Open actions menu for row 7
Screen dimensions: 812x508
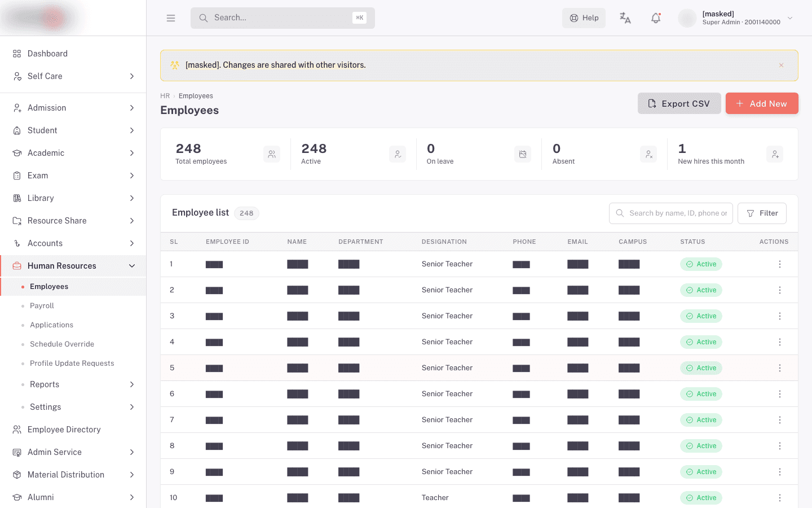[780, 420]
